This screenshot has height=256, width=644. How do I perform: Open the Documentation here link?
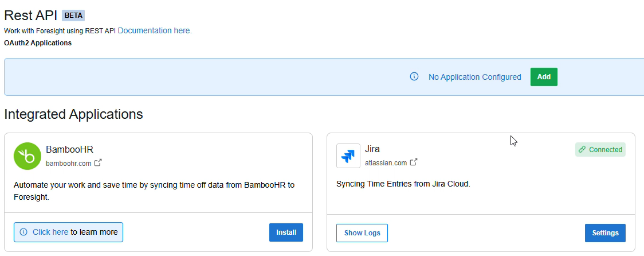(x=155, y=30)
